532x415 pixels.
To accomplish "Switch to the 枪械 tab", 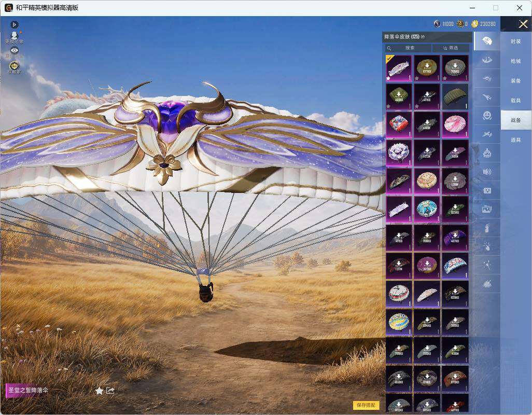I will click(x=516, y=61).
